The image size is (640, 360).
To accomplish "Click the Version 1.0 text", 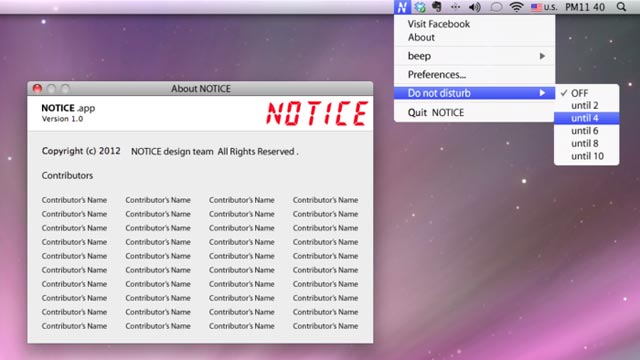I will tap(62, 119).
